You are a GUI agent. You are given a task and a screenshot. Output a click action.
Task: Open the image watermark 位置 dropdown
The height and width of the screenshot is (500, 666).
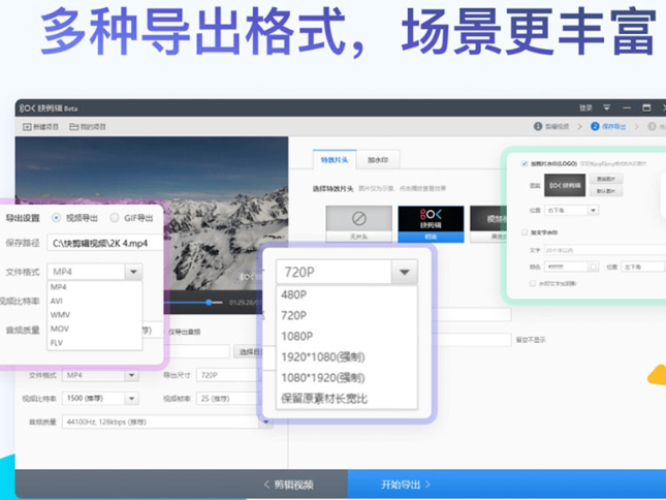(571, 210)
